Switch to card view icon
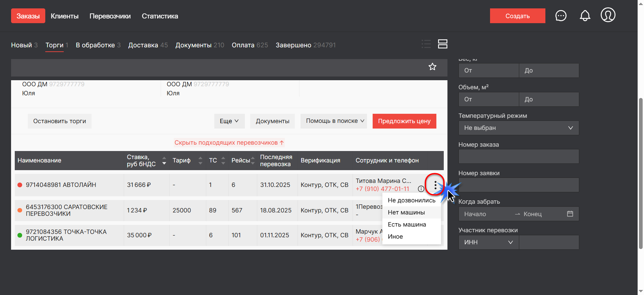Screen dimensions: 644x295 [x=443, y=44]
